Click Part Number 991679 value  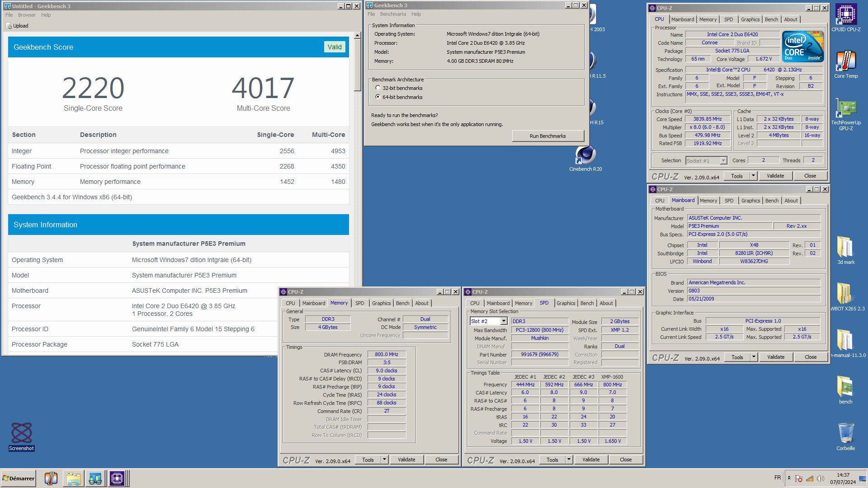coord(539,354)
